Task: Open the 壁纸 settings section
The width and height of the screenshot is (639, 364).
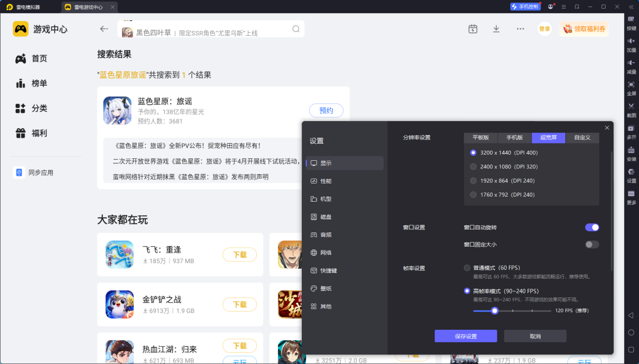Action: tap(327, 288)
